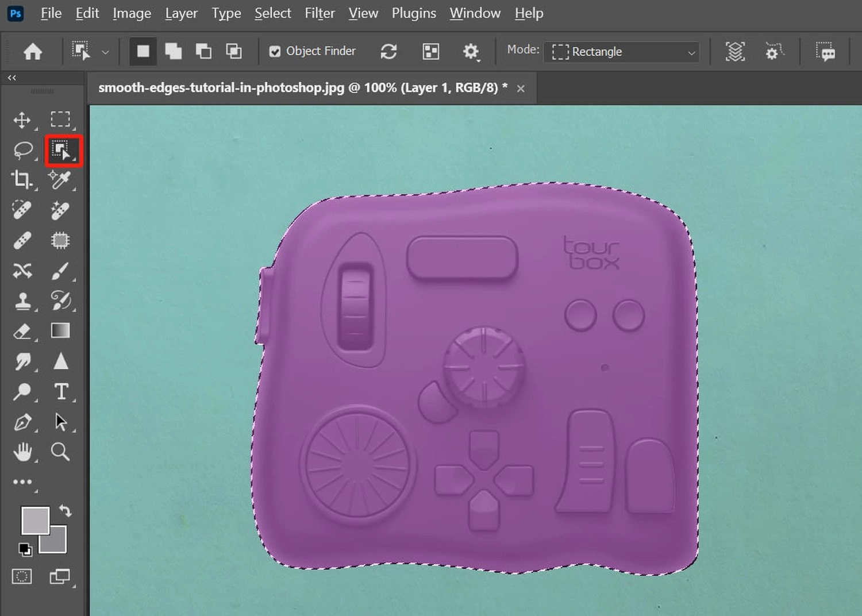The height and width of the screenshot is (616, 862).
Task: Select the Rectangular Marquee tool
Action: pos(60,120)
